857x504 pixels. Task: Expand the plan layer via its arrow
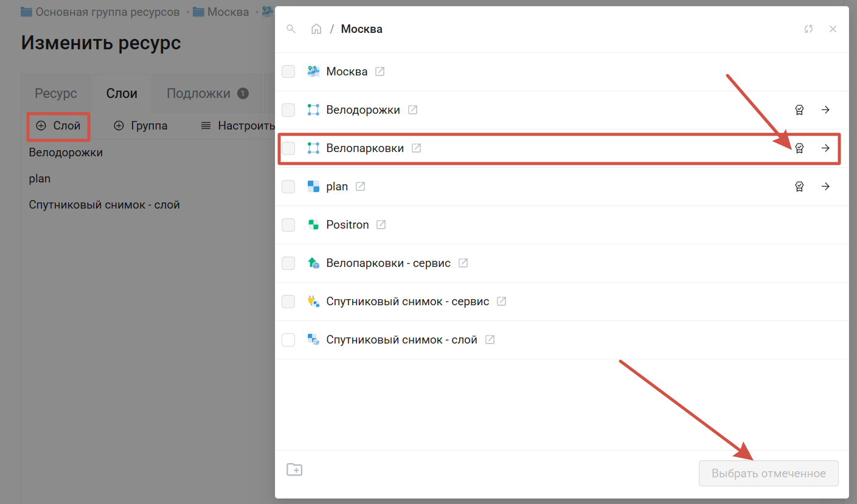825,187
